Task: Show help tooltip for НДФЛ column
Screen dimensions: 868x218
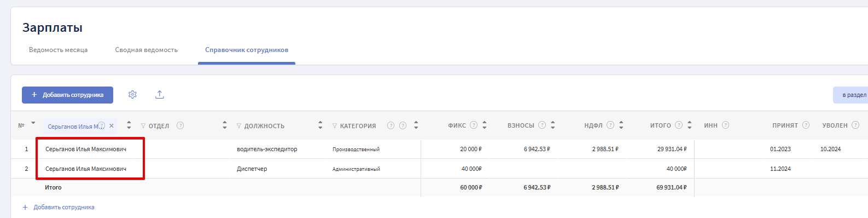Action: tap(610, 125)
